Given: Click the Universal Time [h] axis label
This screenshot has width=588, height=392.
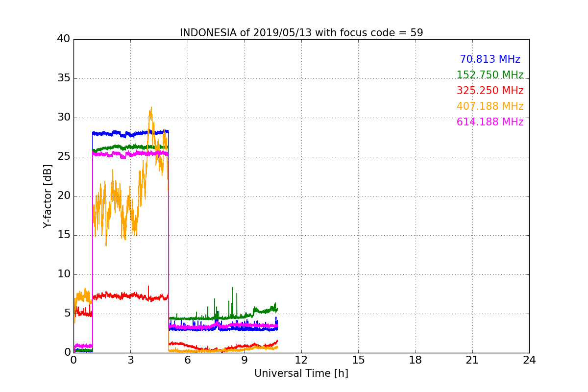Looking at the screenshot, I should tap(301, 373).
